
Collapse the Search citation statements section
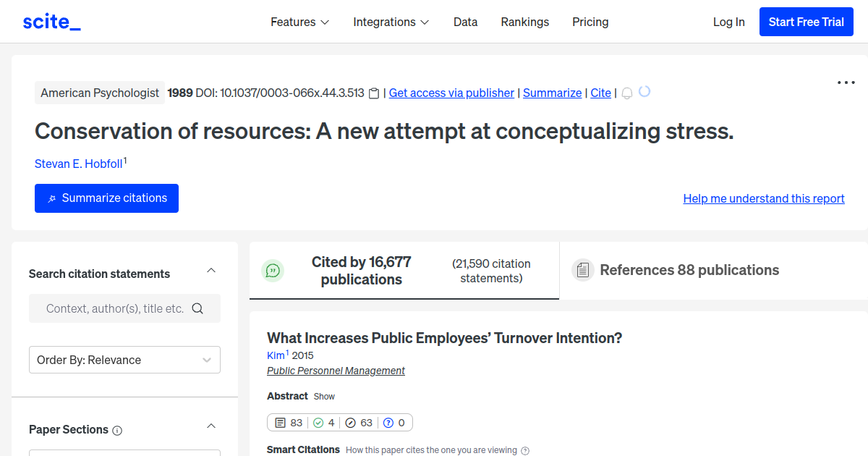pyautogui.click(x=211, y=271)
